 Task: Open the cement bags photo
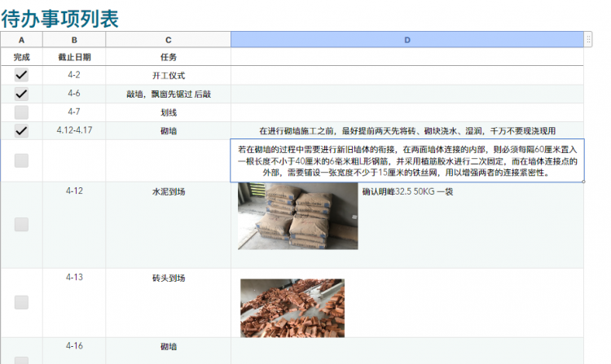click(x=297, y=216)
